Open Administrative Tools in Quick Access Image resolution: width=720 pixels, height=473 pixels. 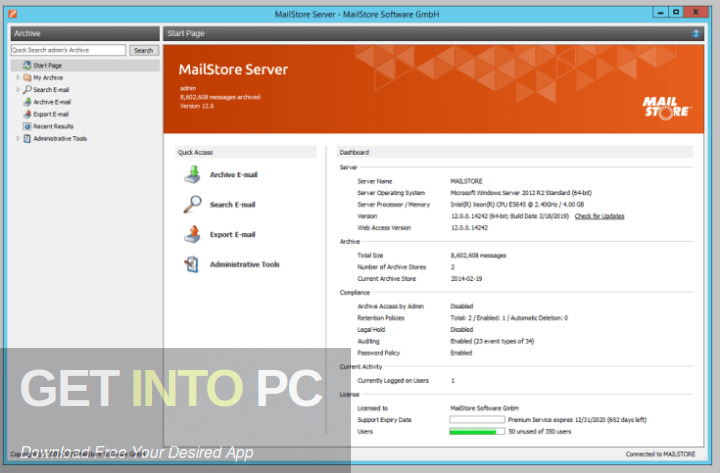245,264
